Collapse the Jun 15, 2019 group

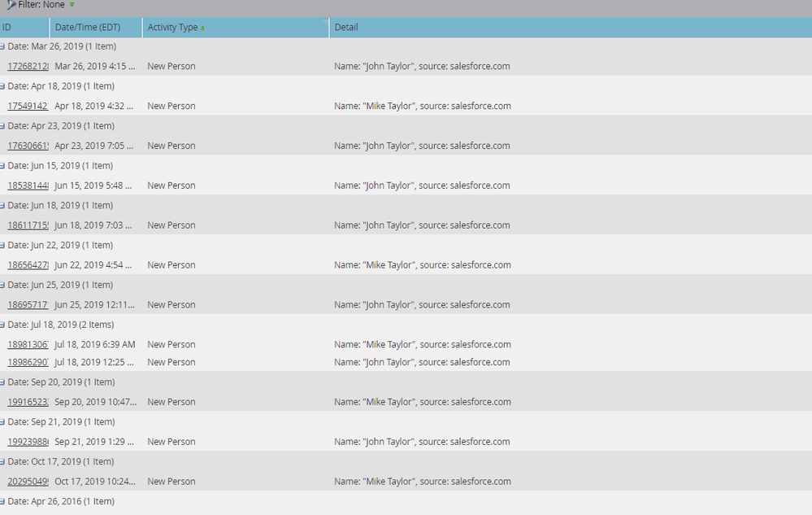coord(3,166)
